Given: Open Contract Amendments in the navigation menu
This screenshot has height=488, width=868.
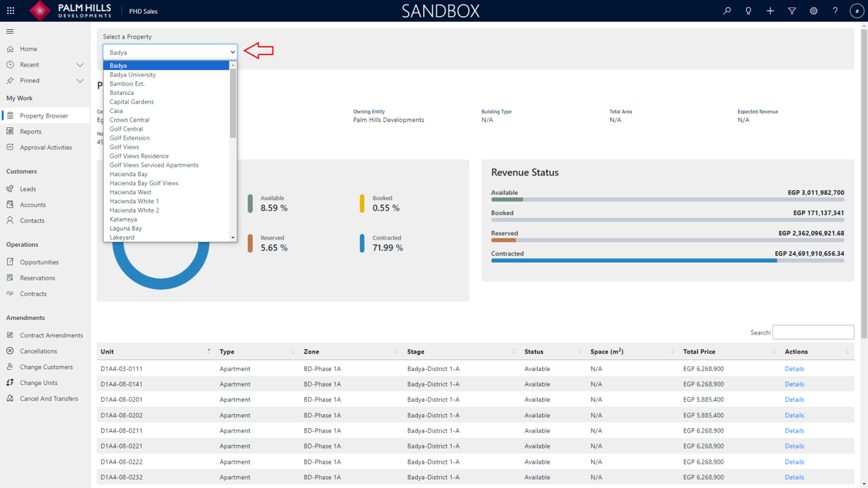Looking at the screenshot, I should [51, 335].
